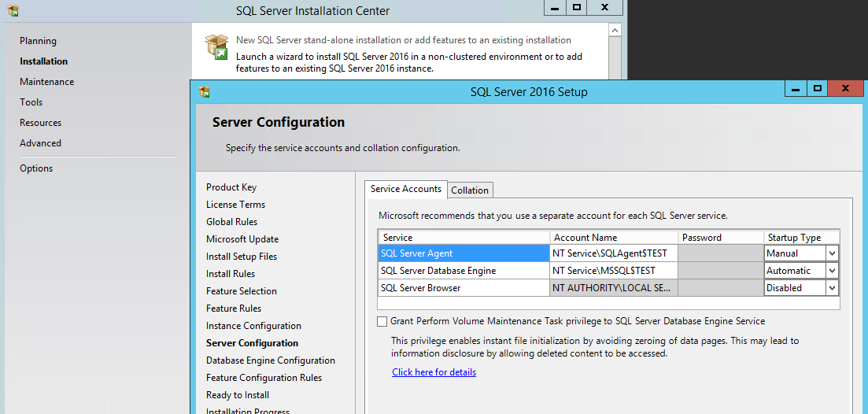The height and width of the screenshot is (414, 868).
Task: Open Options in Installation Center sidebar
Action: click(36, 168)
